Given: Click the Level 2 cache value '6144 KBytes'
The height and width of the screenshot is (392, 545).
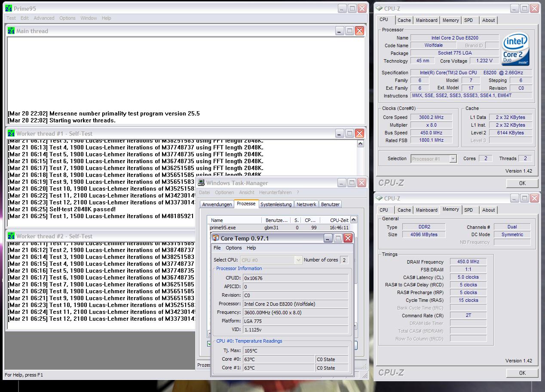Looking at the screenshot, I should pos(510,133).
